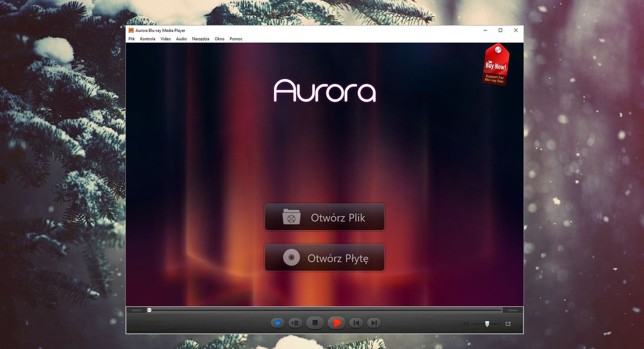This screenshot has width=644, height=349.
Task: Open the Okno menu
Action: 219,39
